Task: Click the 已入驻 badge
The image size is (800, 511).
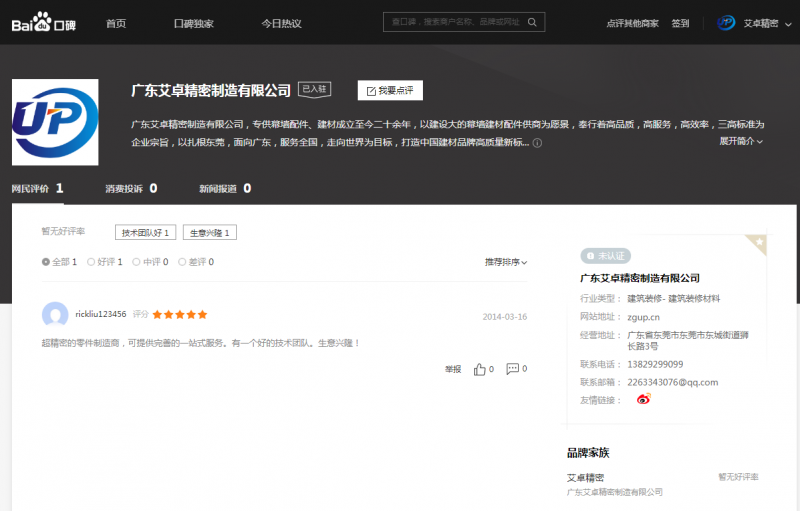Action: (314, 89)
